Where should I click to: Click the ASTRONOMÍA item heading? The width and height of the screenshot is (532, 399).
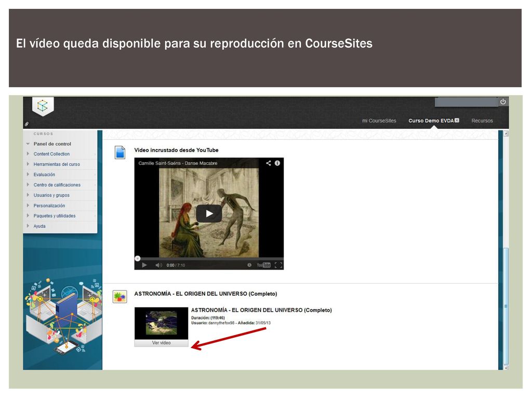coord(206,294)
